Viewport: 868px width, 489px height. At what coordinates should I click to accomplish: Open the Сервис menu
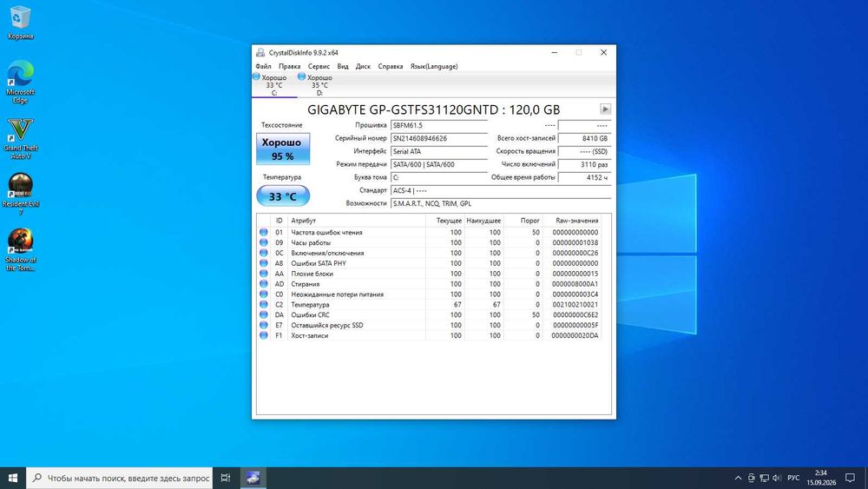(319, 67)
